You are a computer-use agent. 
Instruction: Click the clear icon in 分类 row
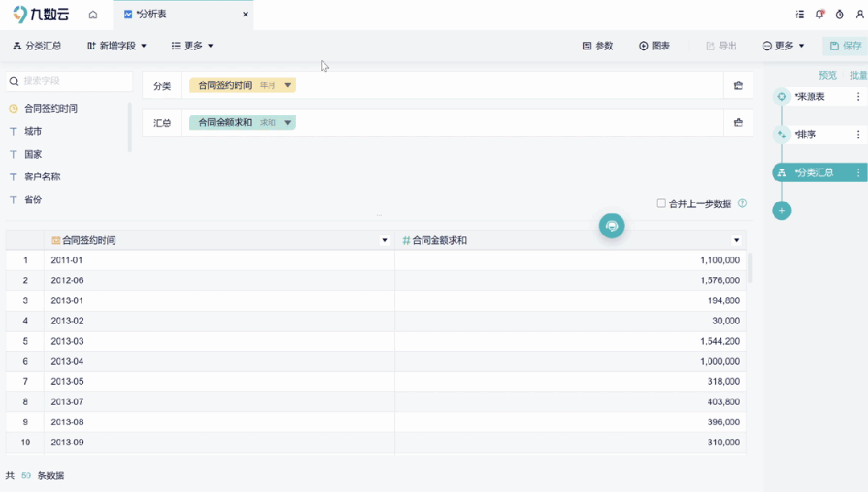(x=738, y=85)
